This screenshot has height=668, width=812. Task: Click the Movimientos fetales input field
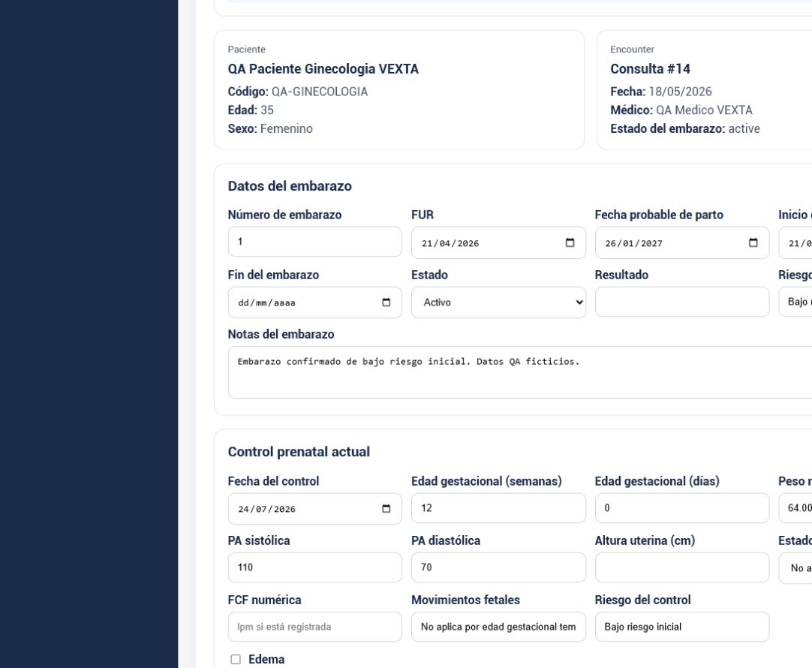pos(499,627)
